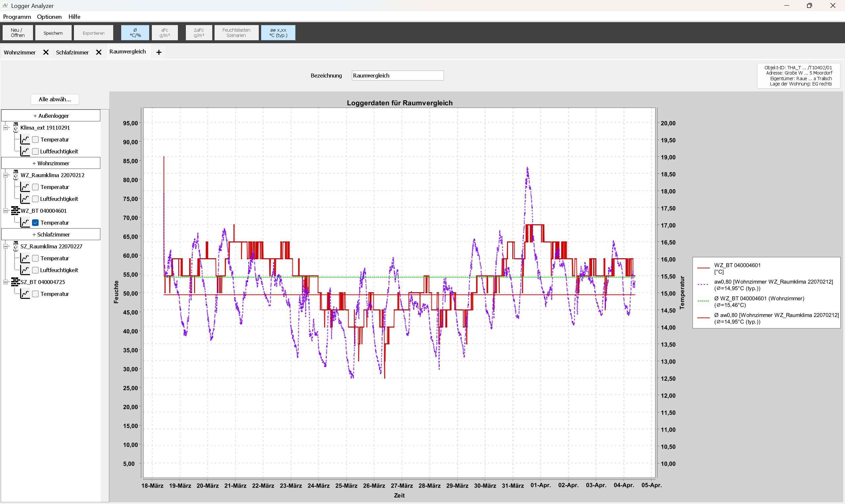Click chart icon beside Klima_ext Temperatur
The width and height of the screenshot is (845, 504).
(25, 140)
